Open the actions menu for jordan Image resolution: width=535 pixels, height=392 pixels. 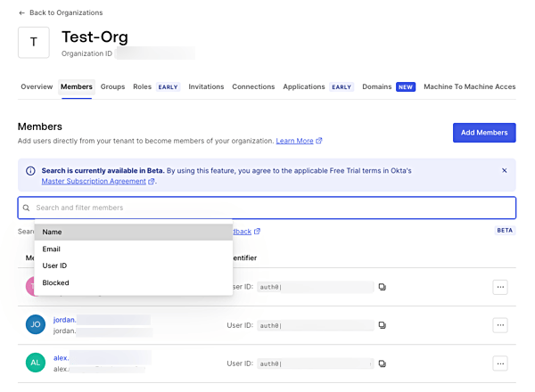tap(500, 325)
